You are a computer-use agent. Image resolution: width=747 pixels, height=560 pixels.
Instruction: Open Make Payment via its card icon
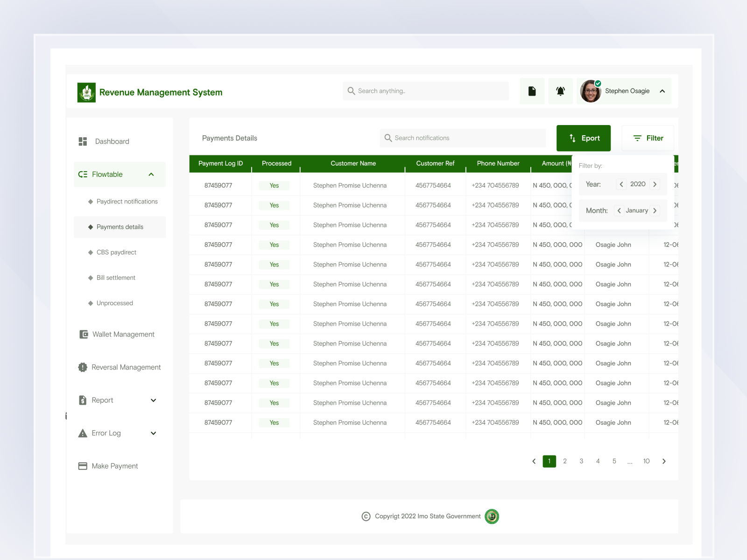pos(82,466)
